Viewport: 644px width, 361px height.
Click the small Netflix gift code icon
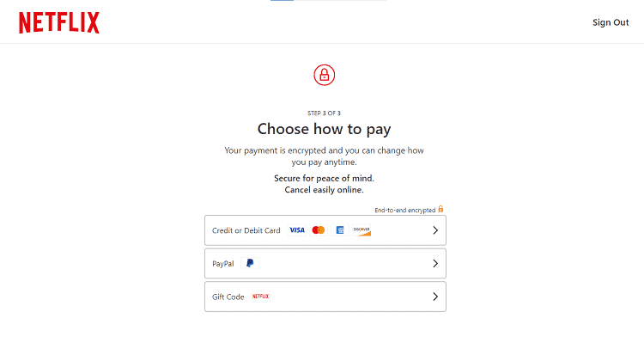click(x=260, y=297)
